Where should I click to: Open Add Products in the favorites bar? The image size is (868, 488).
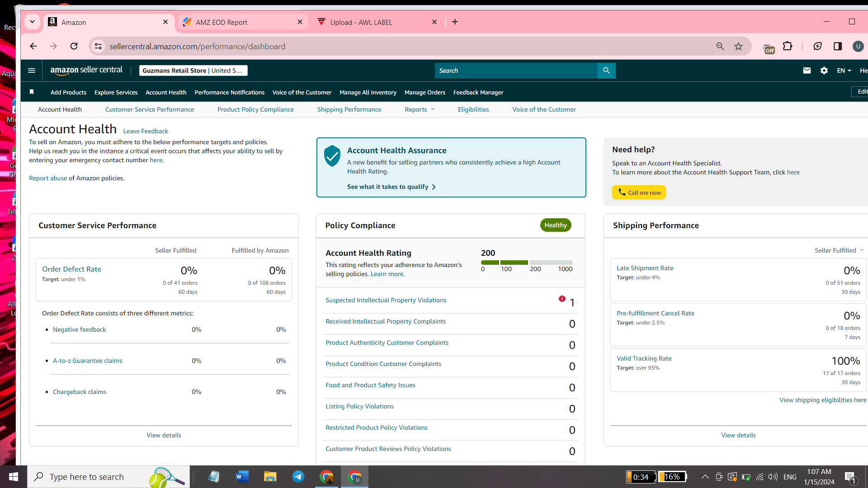click(x=68, y=92)
